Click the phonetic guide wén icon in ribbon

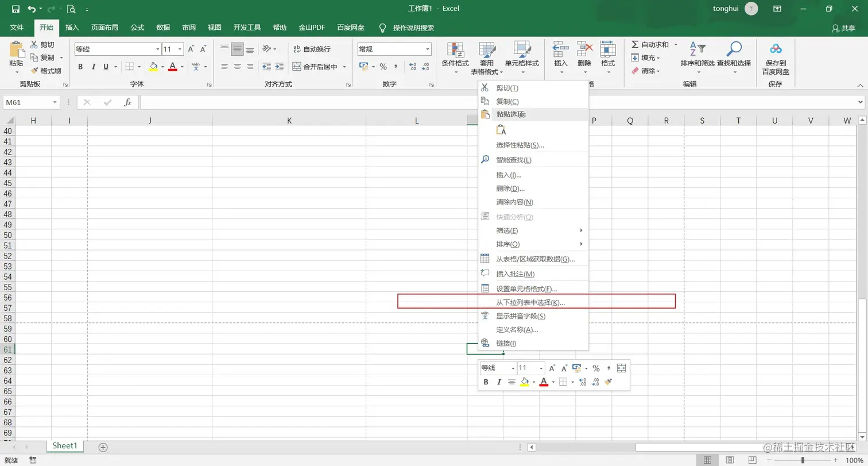tap(196, 67)
